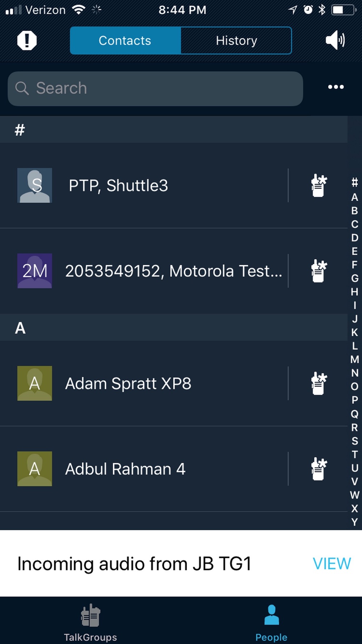362x644 pixels.
Task: Tap the 2M avatar for Motorola Test
Action: pos(35,271)
